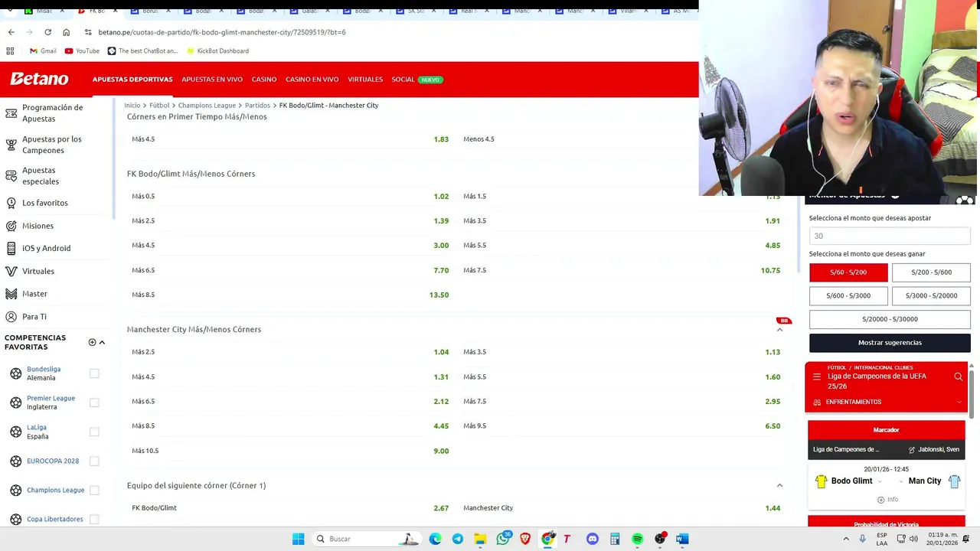Click the Bodo Glimt yellow jersey icon
Image resolution: width=980 pixels, height=551 pixels.
[x=821, y=481]
